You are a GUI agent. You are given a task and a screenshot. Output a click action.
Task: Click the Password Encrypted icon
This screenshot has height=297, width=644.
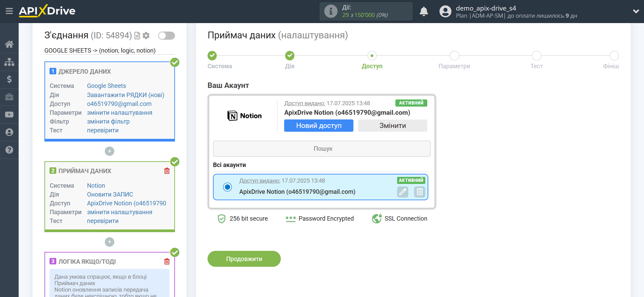[291, 219]
